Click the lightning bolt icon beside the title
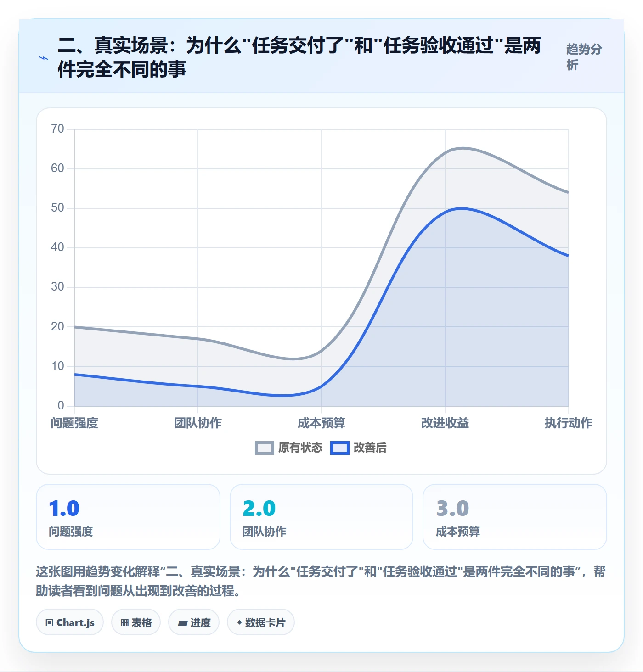The width and height of the screenshot is (643, 672). 43,58
